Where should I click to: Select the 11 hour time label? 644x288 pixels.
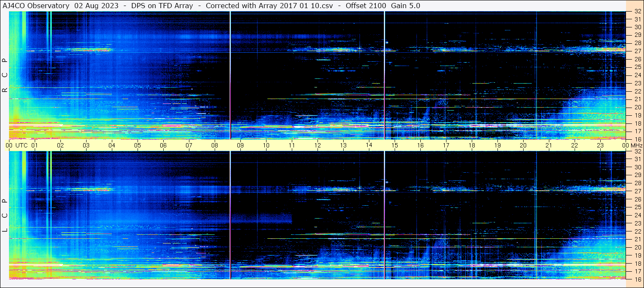(x=292, y=145)
